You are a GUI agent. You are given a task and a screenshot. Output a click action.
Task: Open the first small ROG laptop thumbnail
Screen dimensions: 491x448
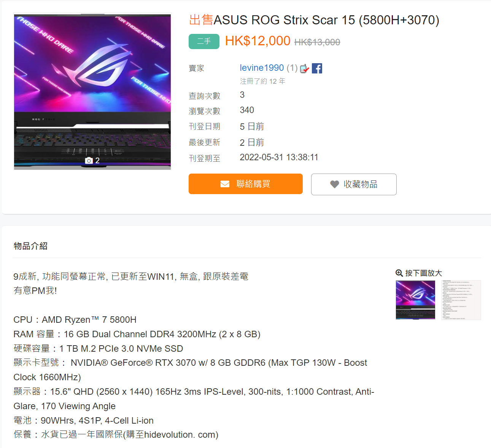tap(415, 300)
